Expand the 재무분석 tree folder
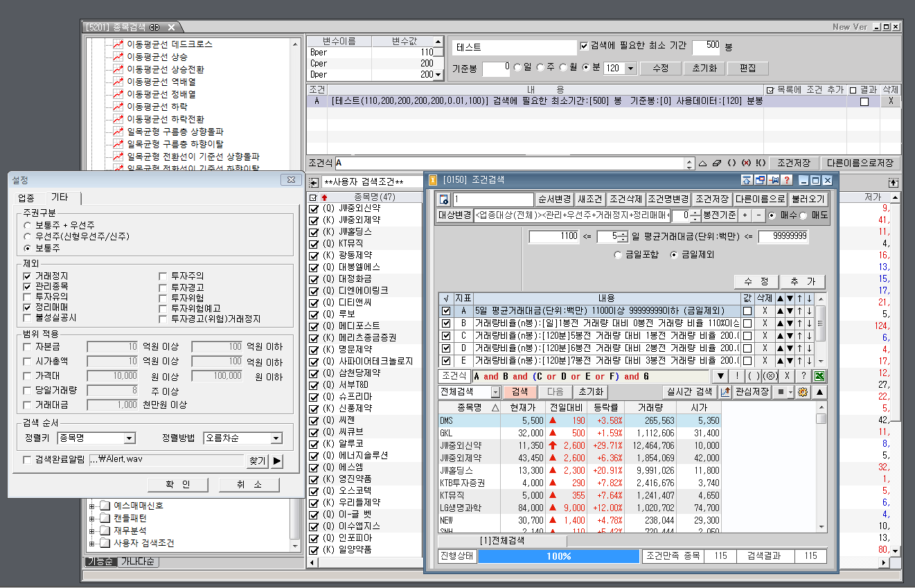The image size is (915, 588). pos(92,531)
